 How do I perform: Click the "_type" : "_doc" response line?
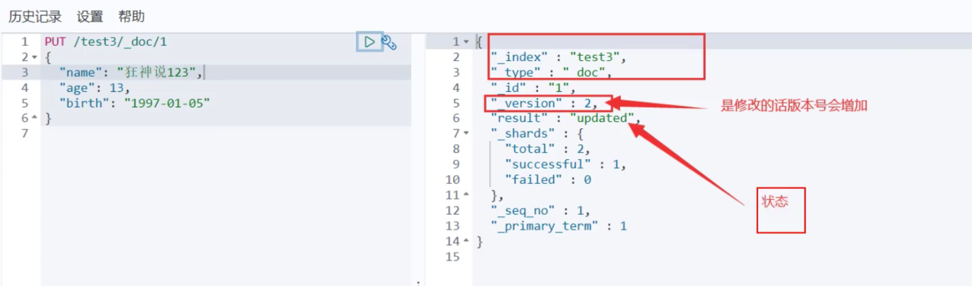click(x=550, y=73)
